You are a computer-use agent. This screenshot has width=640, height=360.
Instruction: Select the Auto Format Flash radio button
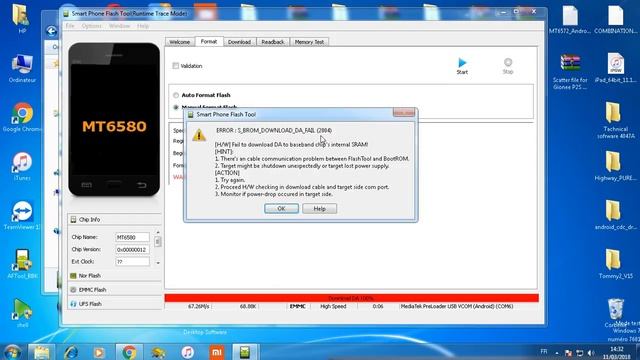[176, 95]
